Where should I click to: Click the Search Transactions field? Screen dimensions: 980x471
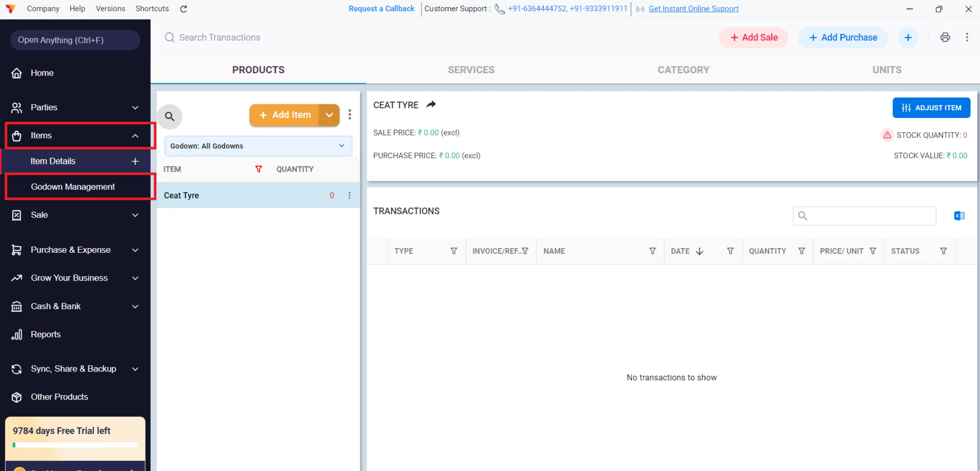220,37
